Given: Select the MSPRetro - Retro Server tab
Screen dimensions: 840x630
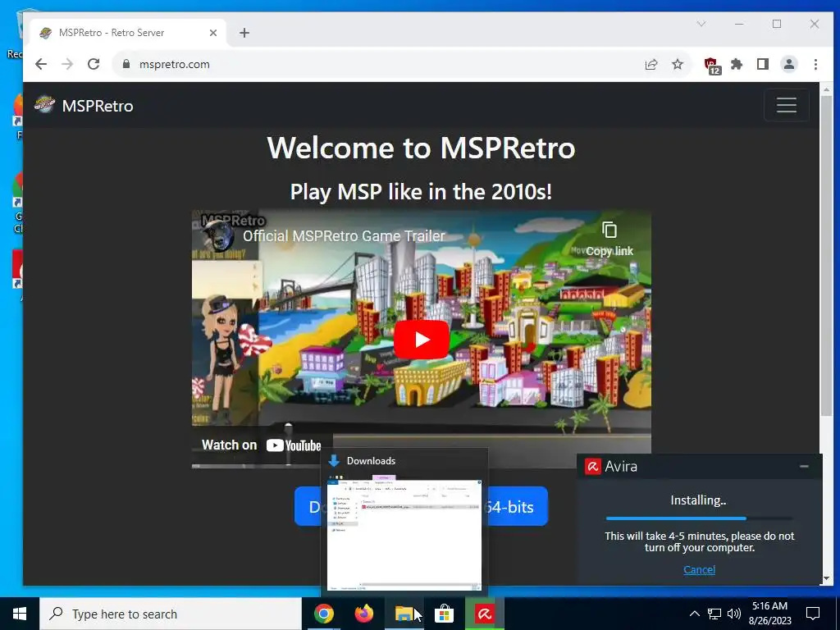Looking at the screenshot, I should pyautogui.click(x=128, y=33).
